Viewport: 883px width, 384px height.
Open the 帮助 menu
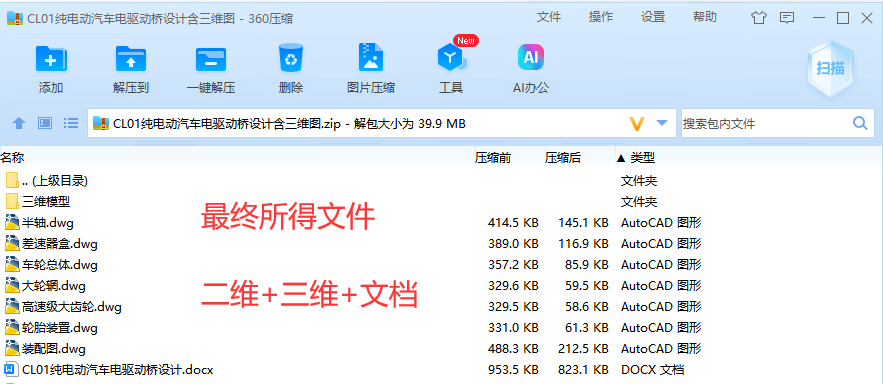pyautogui.click(x=705, y=17)
